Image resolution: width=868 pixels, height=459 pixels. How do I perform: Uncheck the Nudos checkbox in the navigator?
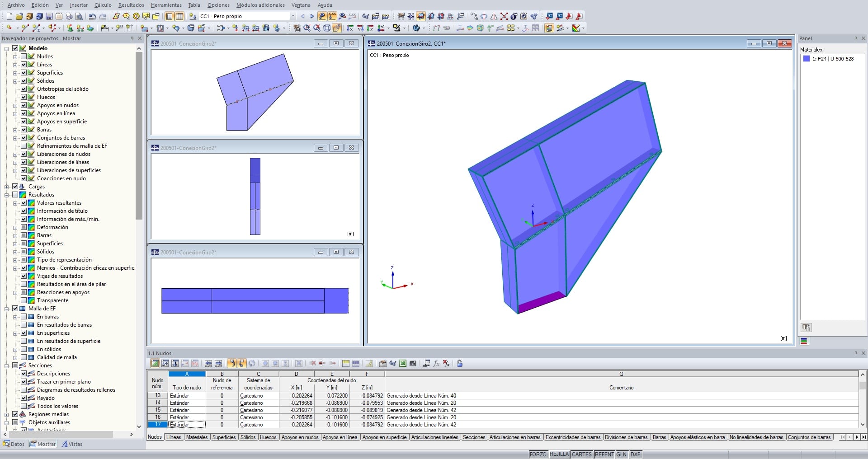tap(24, 56)
